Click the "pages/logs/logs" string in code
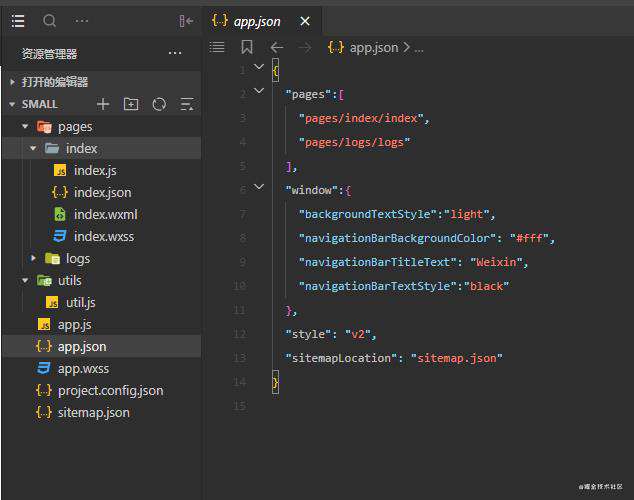This screenshot has width=634, height=500. coord(354,142)
